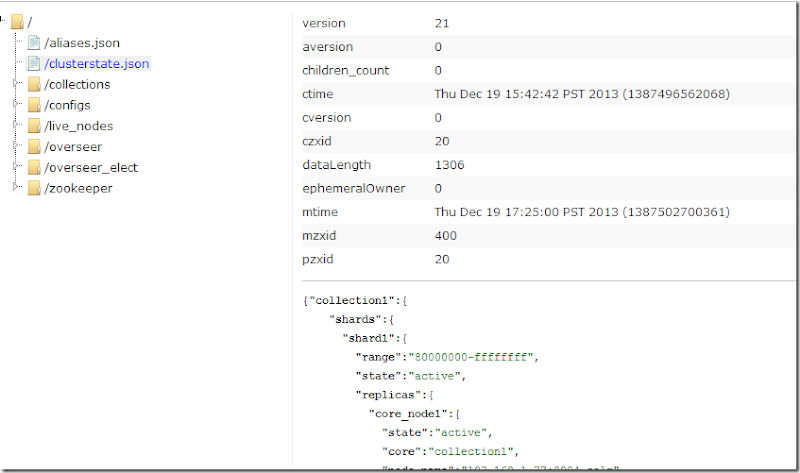800x473 pixels.
Task: Open the /aliases.json entry
Action: pos(83,43)
